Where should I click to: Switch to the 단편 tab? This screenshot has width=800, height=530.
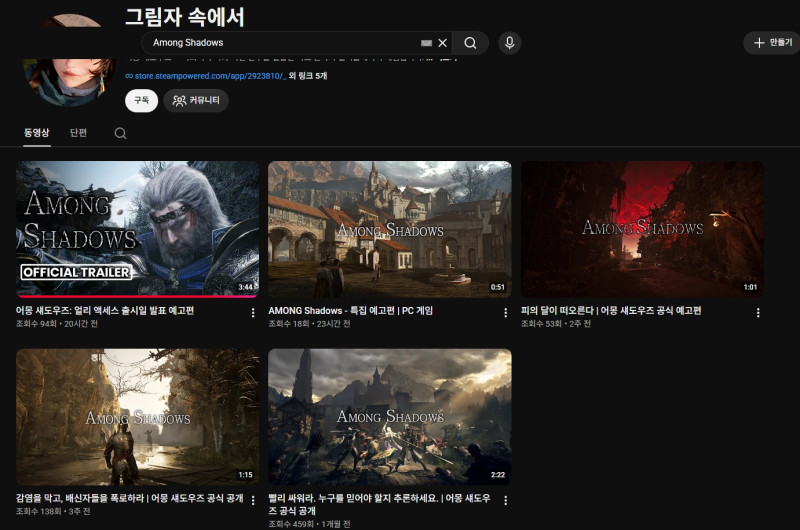click(78, 133)
